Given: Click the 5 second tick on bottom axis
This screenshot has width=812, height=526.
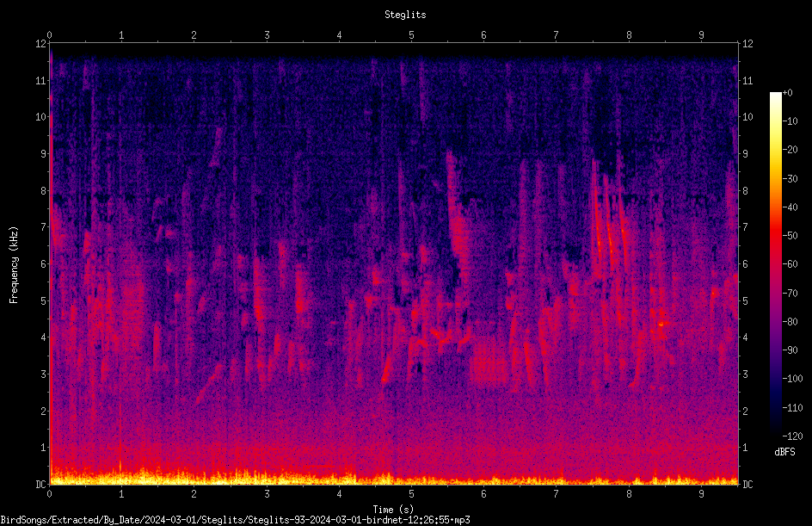Looking at the screenshot, I should tap(412, 494).
